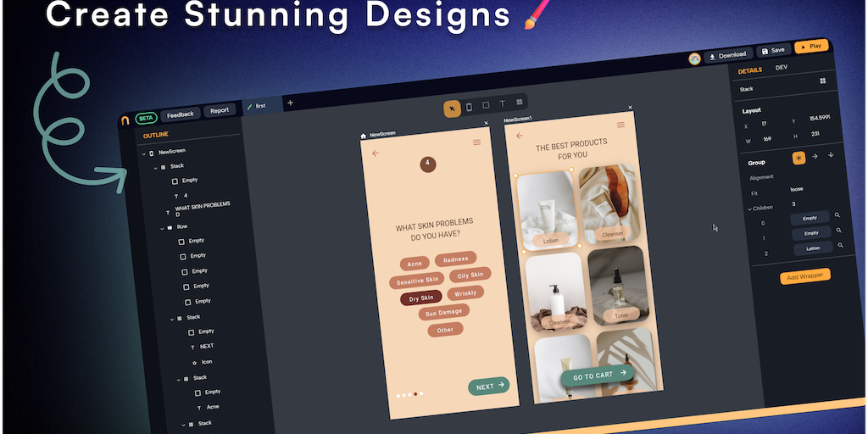Screen dimensions: 868x434
Task: Click the W width value field
Action: [768, 139]
